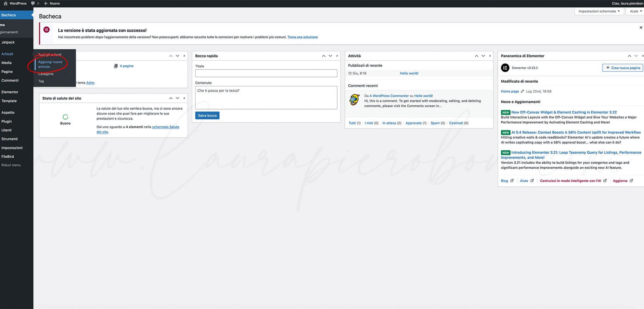Open the Elementor Blog external link
644x309 pixels.
point(507,181)
